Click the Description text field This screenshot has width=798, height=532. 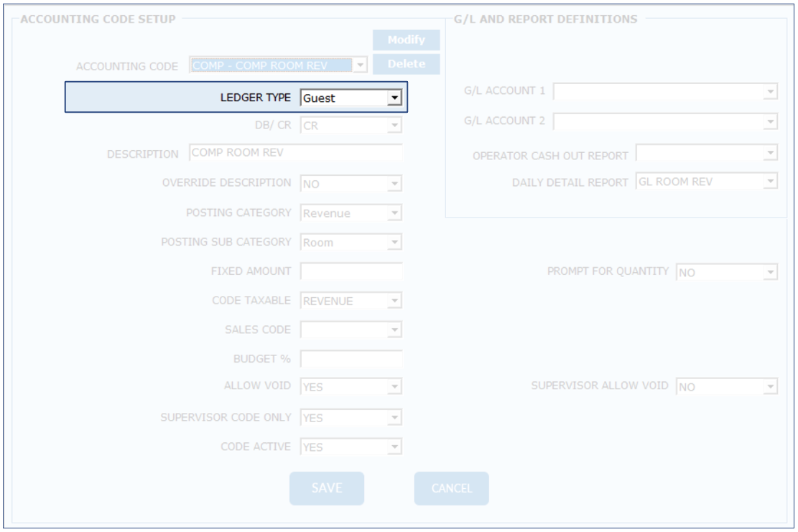click(x=295, y=154)
